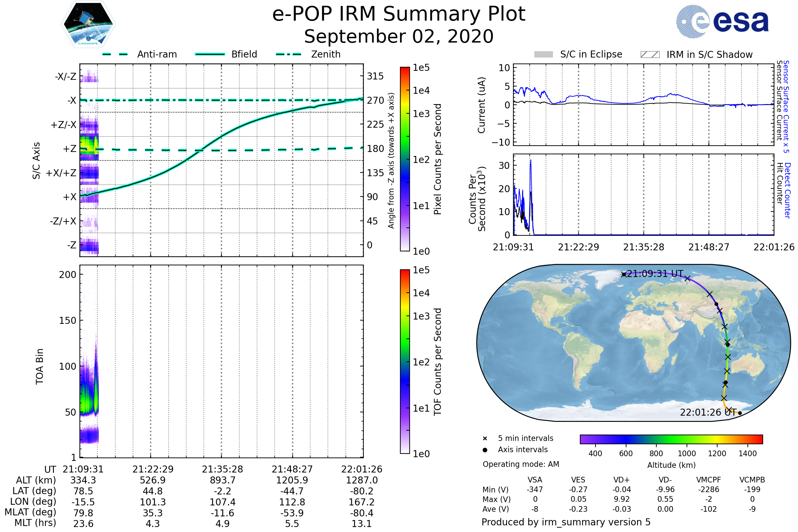
Task: Click the Altitude (km) color bar
Action: click(x=671, y=439)
